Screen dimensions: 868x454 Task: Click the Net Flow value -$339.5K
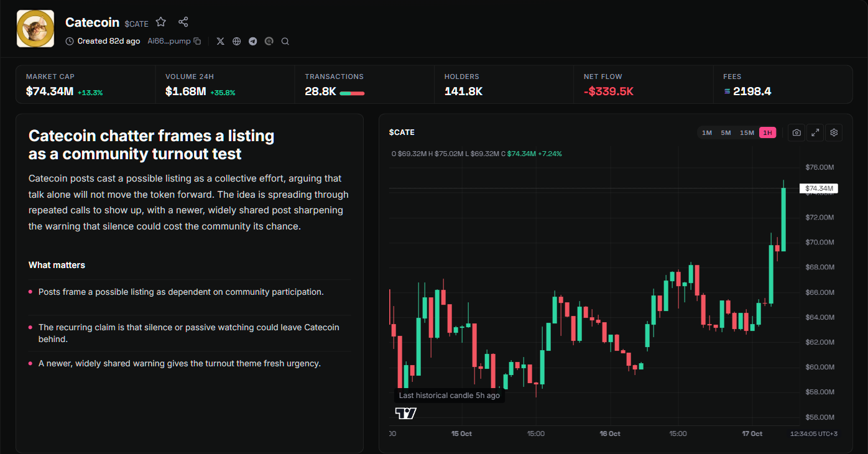(609, 91)
